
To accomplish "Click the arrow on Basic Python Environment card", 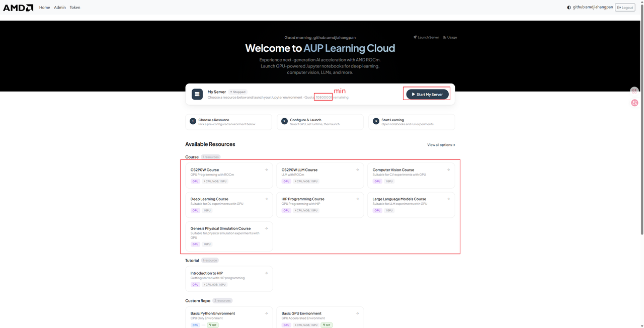I will point(266,313).
